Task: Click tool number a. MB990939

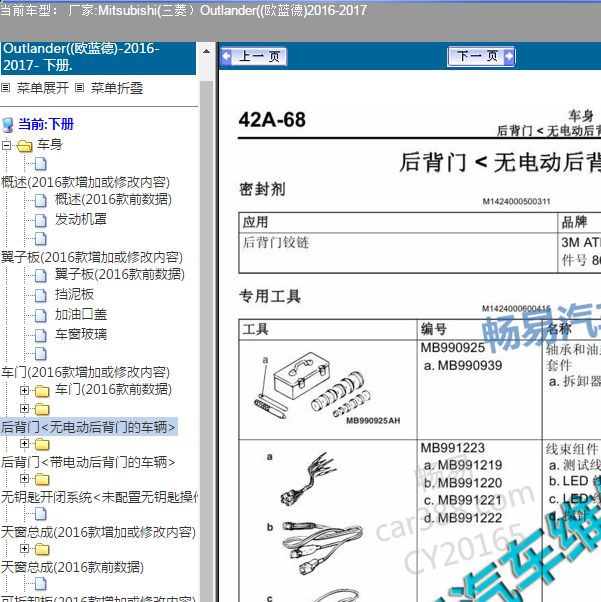Action: click(x=463, y=366)
